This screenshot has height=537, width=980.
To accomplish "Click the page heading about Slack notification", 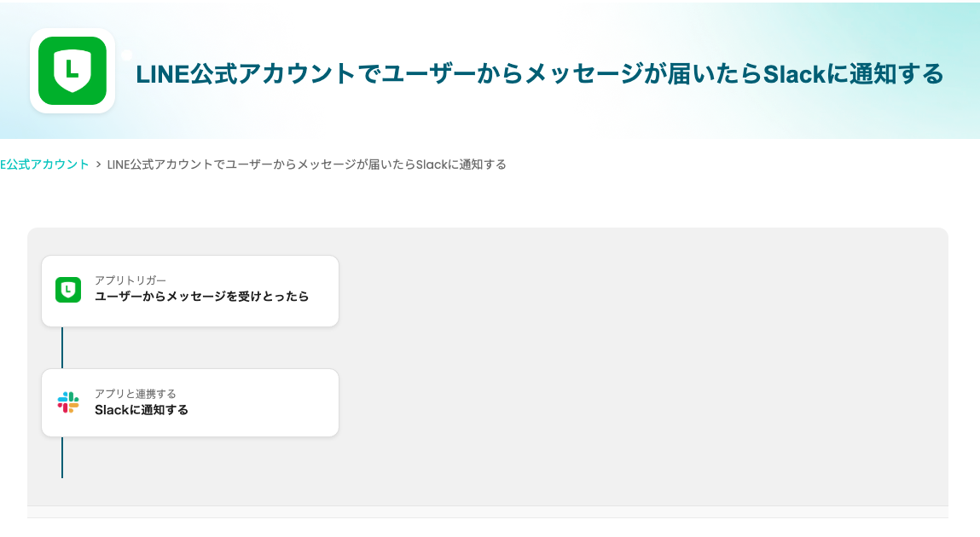I will click(539, 74).
